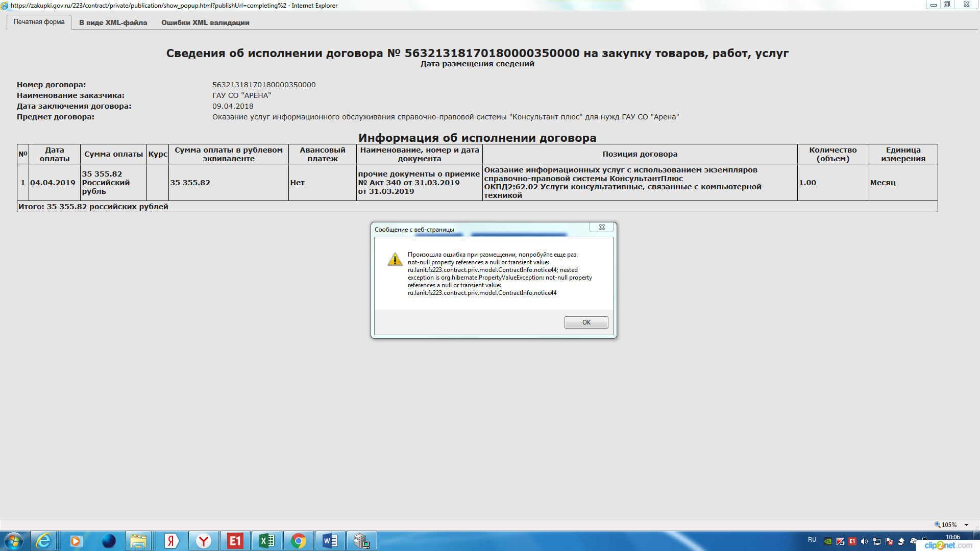The image size is (980, 551).
Task: Click the Курс column header
Action: click(158, 154)
